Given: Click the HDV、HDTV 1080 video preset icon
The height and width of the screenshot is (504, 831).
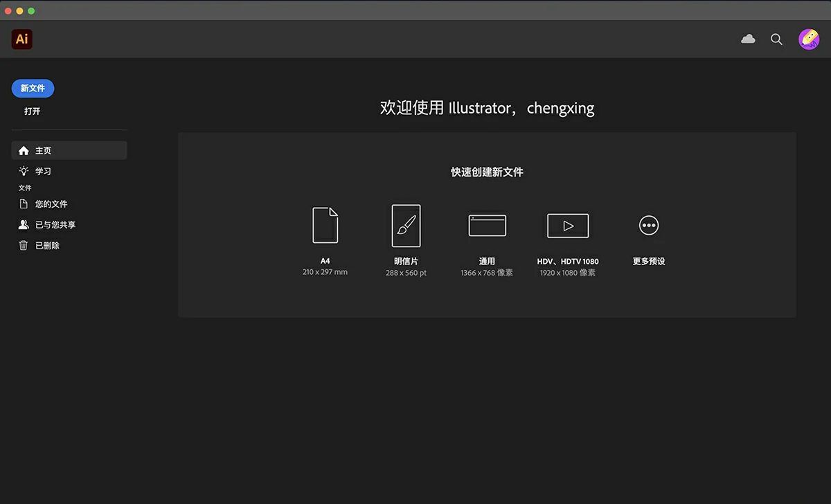Looking at the screenshot, I should pos(568,226).
